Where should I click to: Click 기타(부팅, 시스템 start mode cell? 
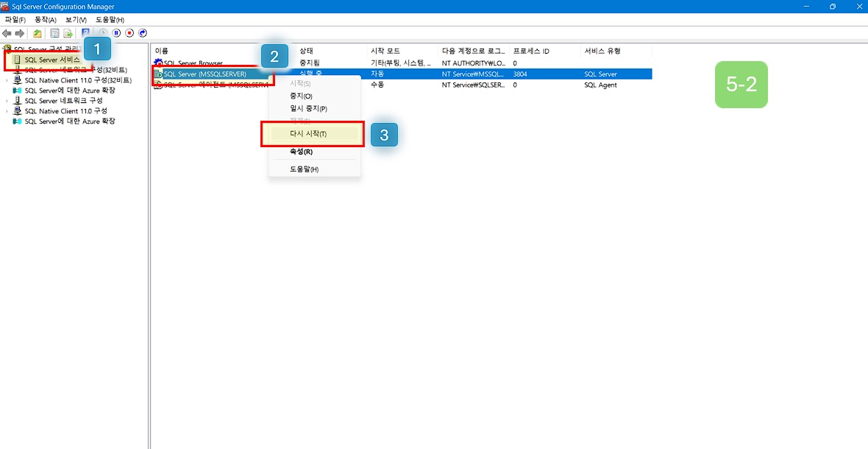[x=400, y=63]
